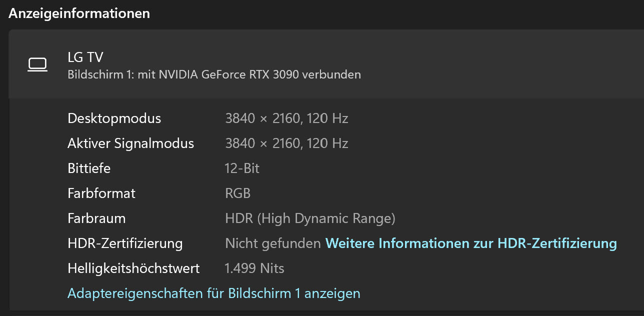Click the Farbraum label
This screenshot has height=316, width=644.
[96, 218]
